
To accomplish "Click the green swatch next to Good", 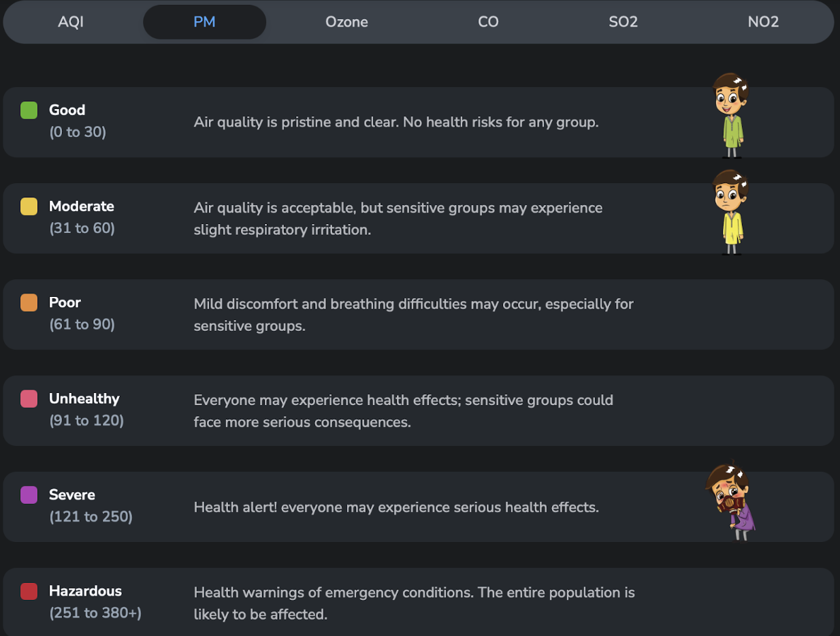I will 28,110.
